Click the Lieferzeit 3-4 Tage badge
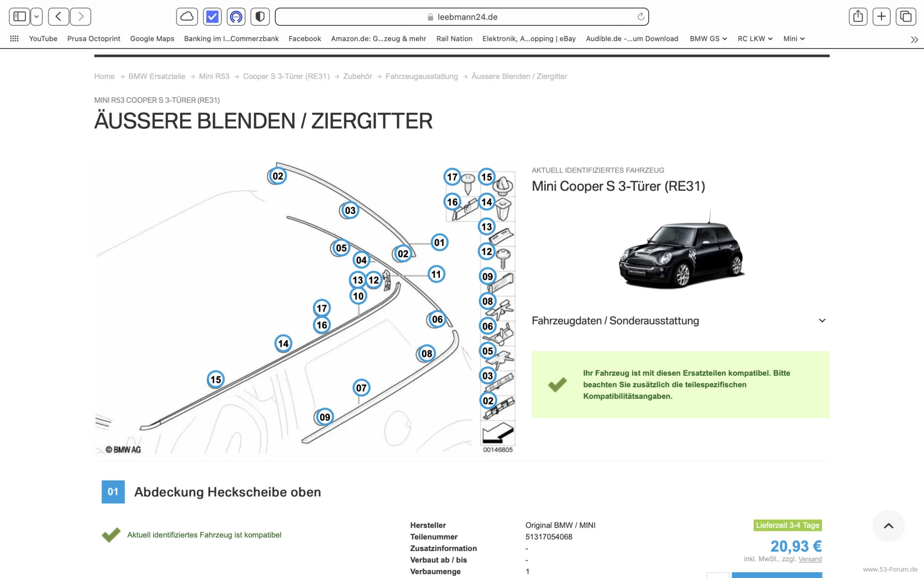This screenshot has width=924, height=578. [787, 525]
